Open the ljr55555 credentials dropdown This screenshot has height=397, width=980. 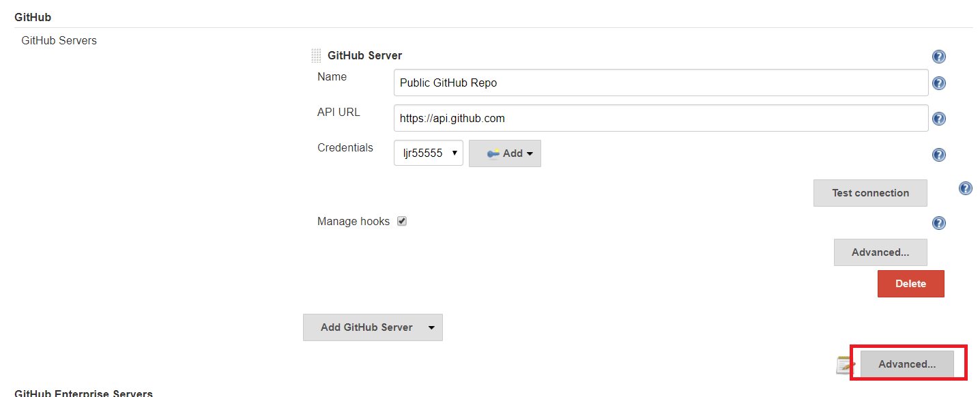pyautogui.click(x=429, y=153)
